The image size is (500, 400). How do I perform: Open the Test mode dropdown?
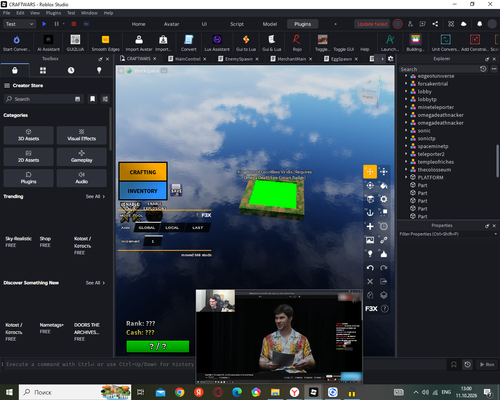pyautogui.click(x=19, y=24)
